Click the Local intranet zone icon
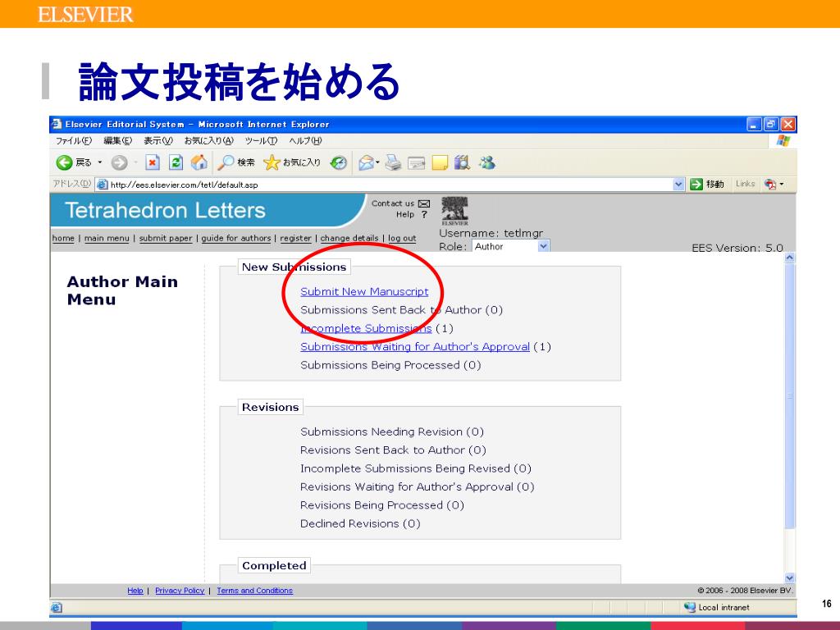The width and height of the screenshot is (840, 630). pyautogui.click(x=689, y=607)
